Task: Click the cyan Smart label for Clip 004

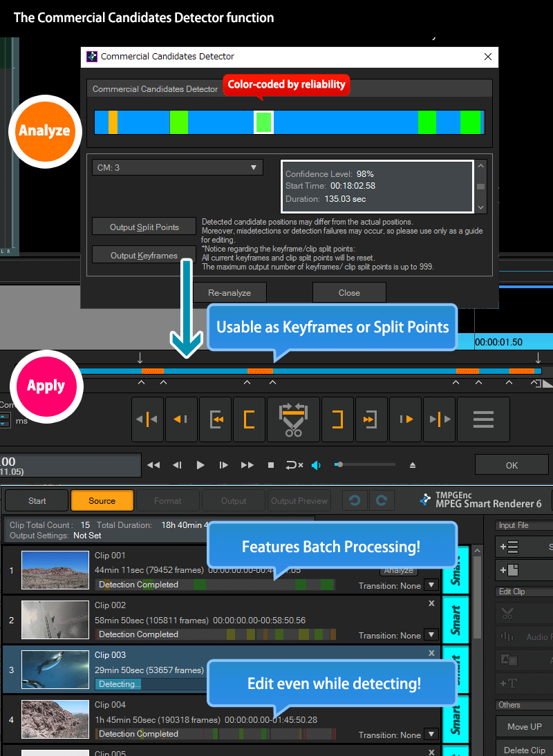Action: point(456,719)
